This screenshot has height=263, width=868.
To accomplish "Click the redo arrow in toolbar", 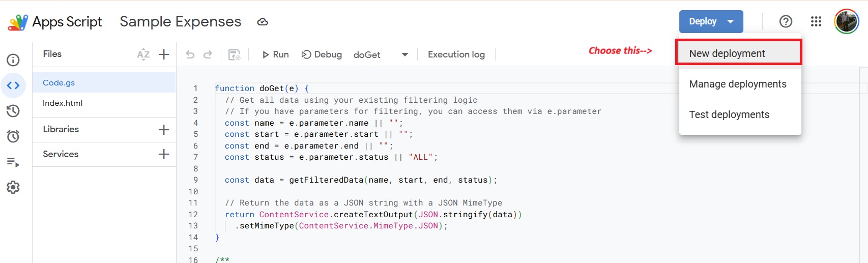I will (x=208, y=54).
